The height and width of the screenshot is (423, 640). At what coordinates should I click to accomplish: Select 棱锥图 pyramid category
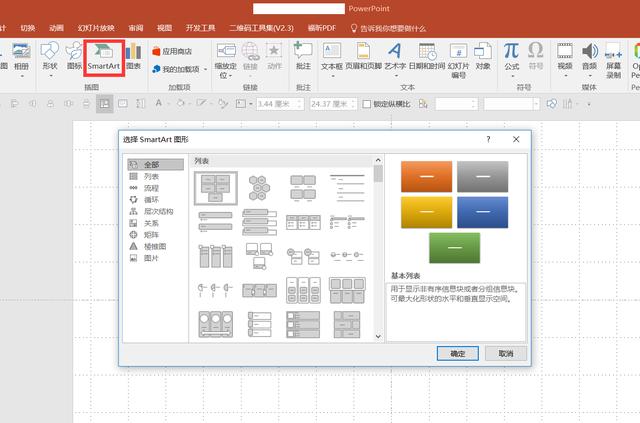156,247
